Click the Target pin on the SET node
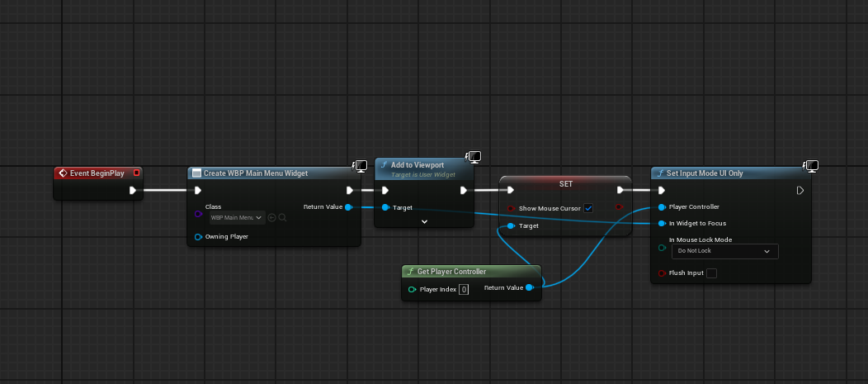The width and height of the screenshot is (868, 384). click(x=511, y=226)
